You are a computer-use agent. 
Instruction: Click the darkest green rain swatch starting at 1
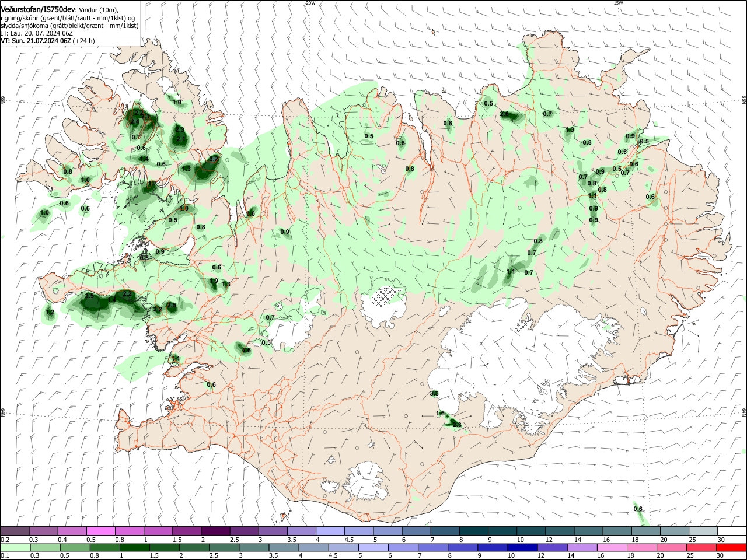point(134,548)
